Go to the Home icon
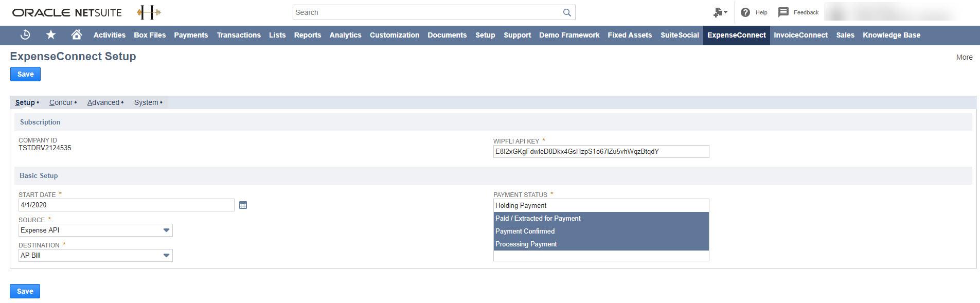Screen dimensions: 980x303 click(77, 35)
